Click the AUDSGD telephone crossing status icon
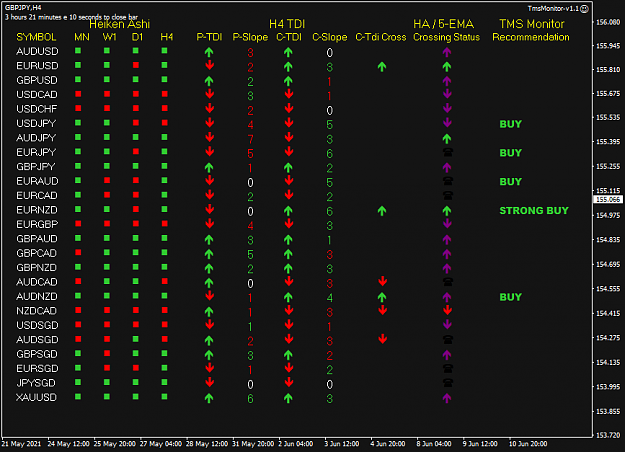The width and height of the screenshot is (625, 452). click(x=448, y=340)
